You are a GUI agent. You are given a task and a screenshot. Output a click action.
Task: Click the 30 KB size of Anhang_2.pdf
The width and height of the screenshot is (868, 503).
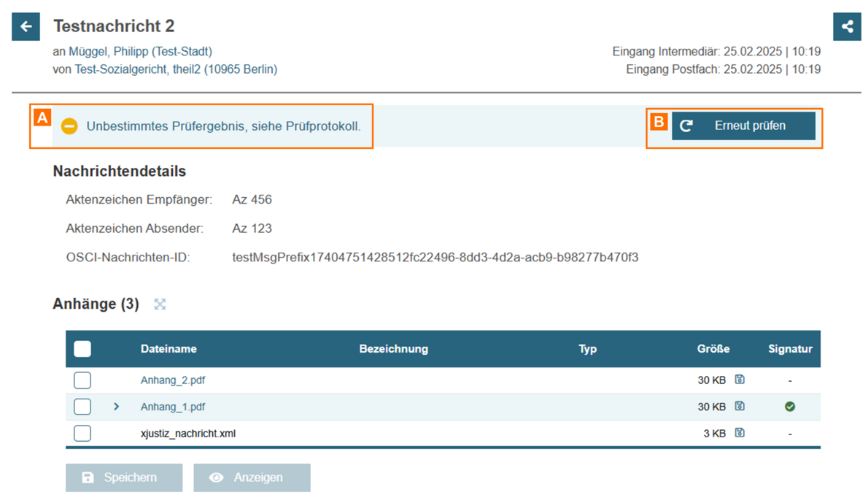click(711, 380)
